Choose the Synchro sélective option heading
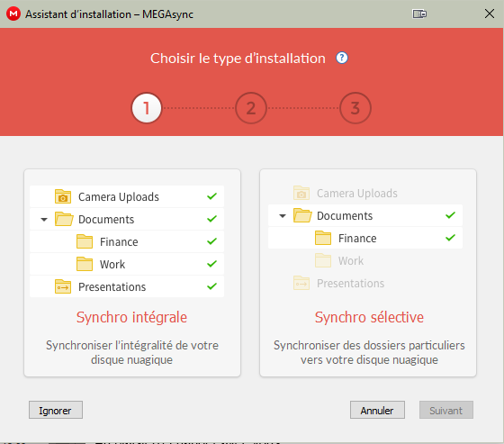 tap(369, 317)
